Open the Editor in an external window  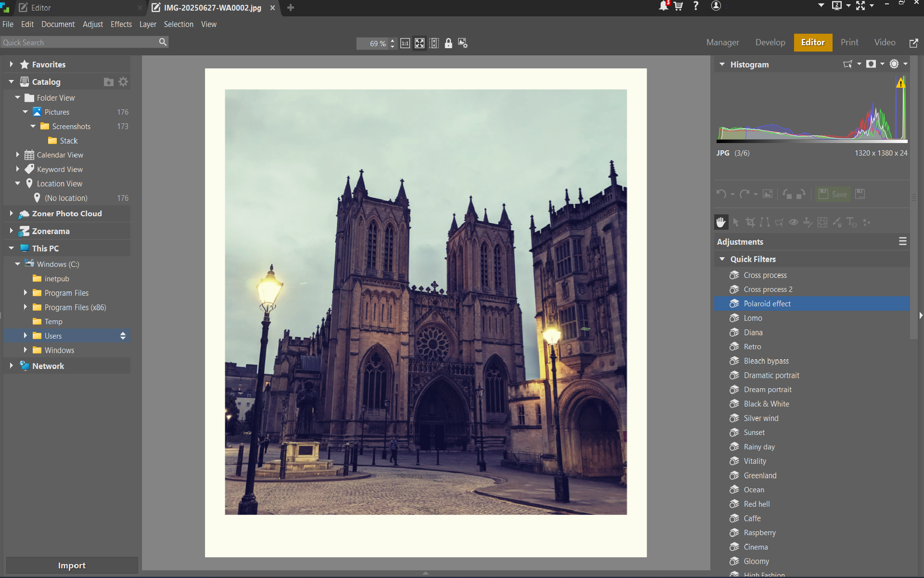(913, 43)
